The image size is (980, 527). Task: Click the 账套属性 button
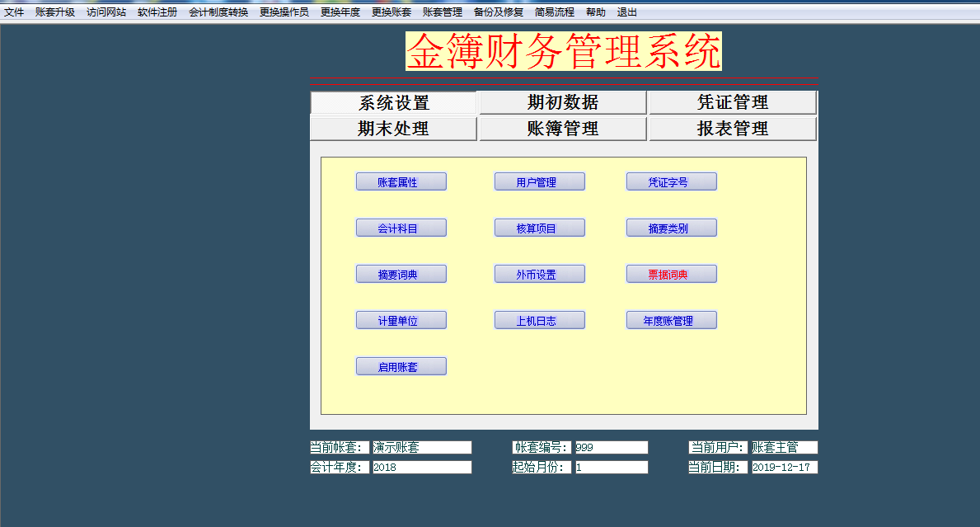tap(401, 182)
